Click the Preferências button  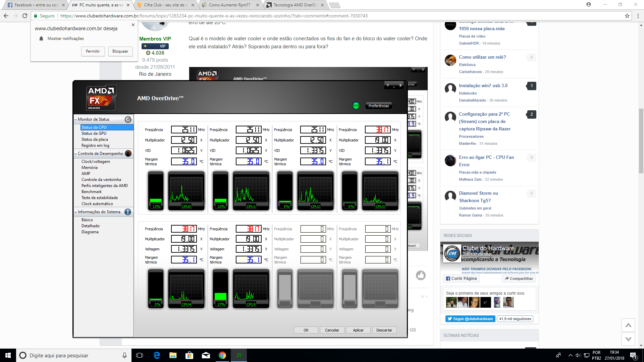(379, 106)
